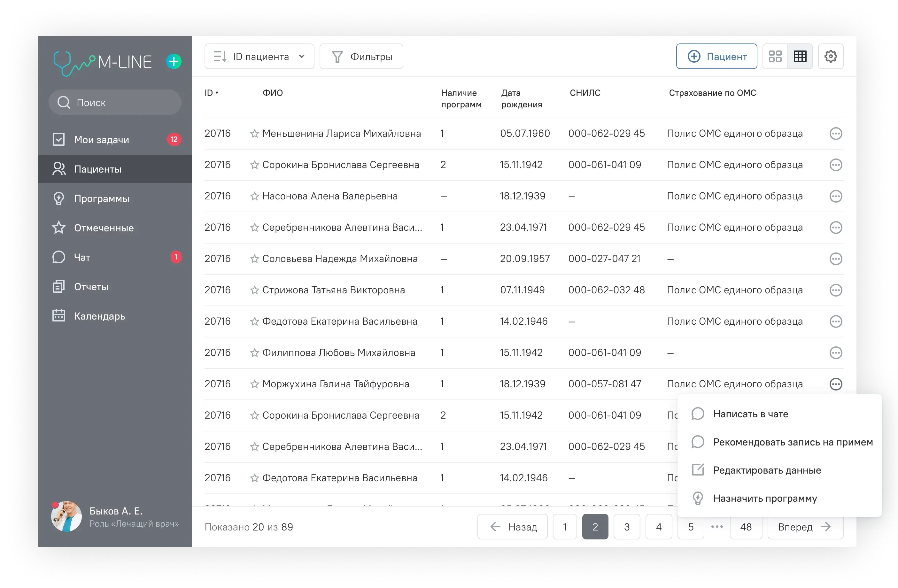
Task: Click the red 12 badge on Мои задачи
Action: pos(174,139)
